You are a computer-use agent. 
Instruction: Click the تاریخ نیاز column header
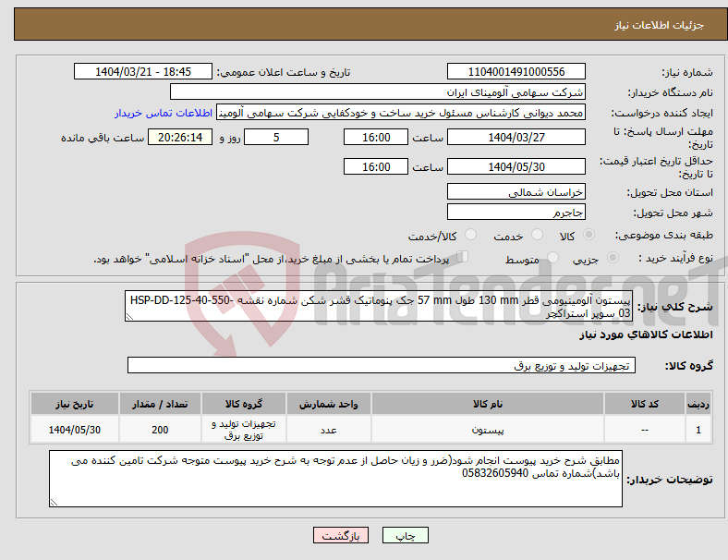click(x=75, y=404)
